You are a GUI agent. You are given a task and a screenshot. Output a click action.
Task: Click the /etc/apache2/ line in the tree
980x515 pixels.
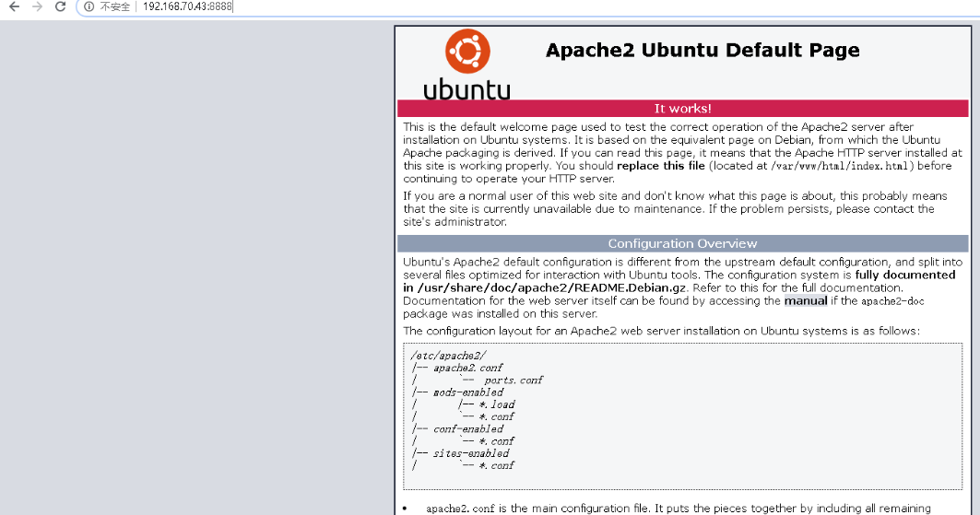coord(448,356)
